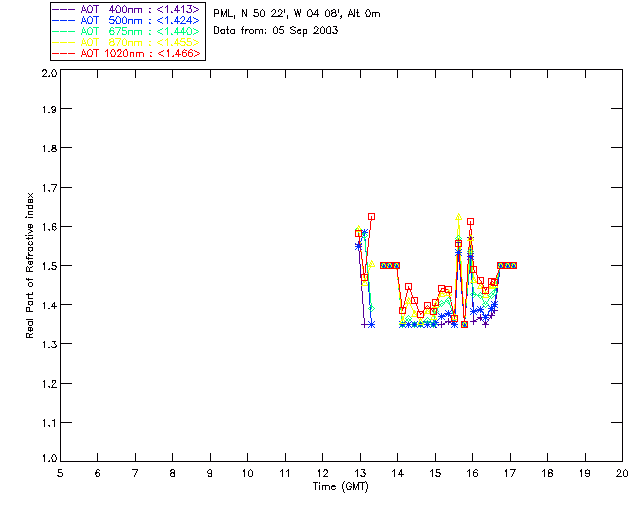Click x-axis tick label 8

pyautogui.click(x=173, y=473)
